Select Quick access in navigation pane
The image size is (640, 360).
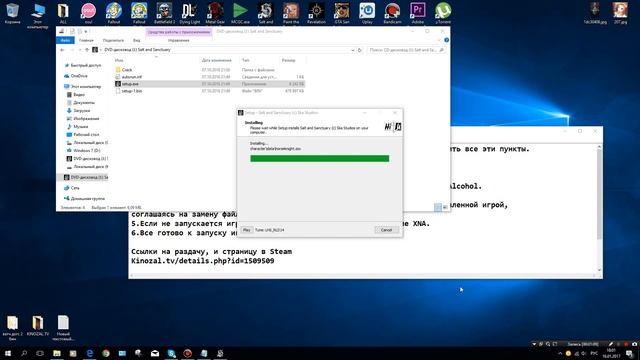click(83, 65)
